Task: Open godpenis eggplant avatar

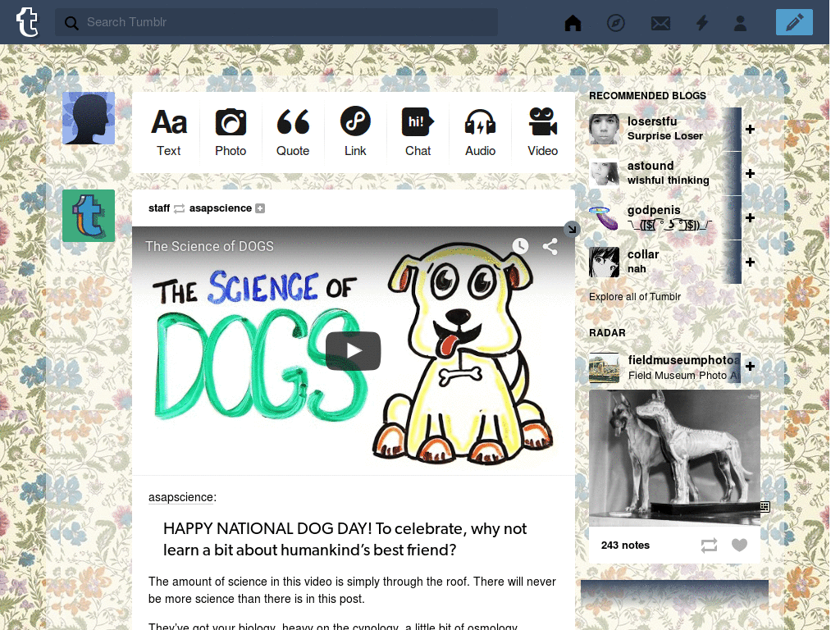Action: [604, 218]
